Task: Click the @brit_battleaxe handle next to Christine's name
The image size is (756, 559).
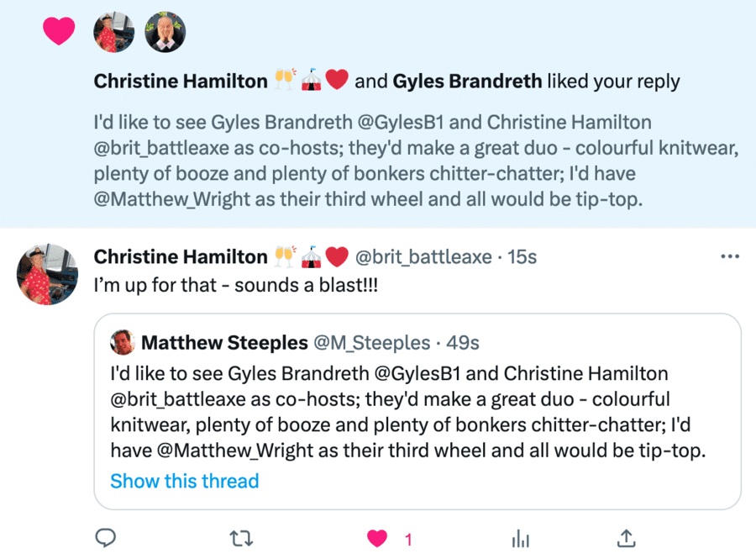Action: click(424, 256)
